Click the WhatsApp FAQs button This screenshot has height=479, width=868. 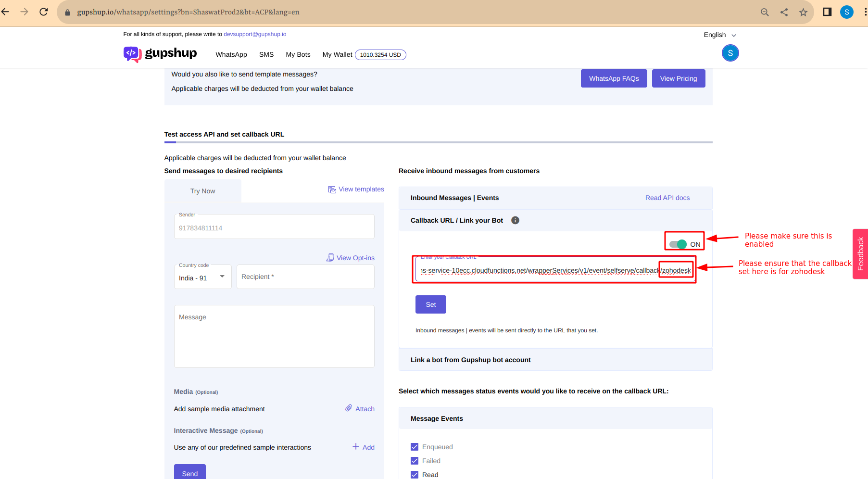614,78
